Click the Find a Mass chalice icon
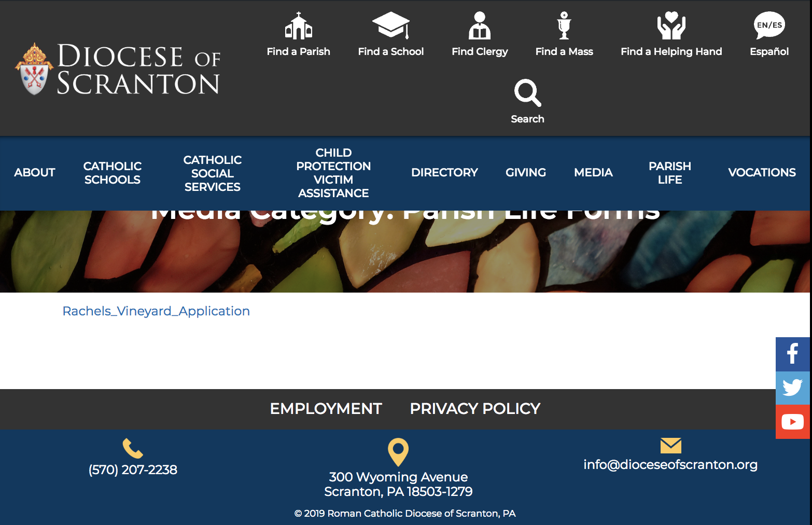Image resolution: width=812 pixels, height=525 pixels. click(564, 26)
